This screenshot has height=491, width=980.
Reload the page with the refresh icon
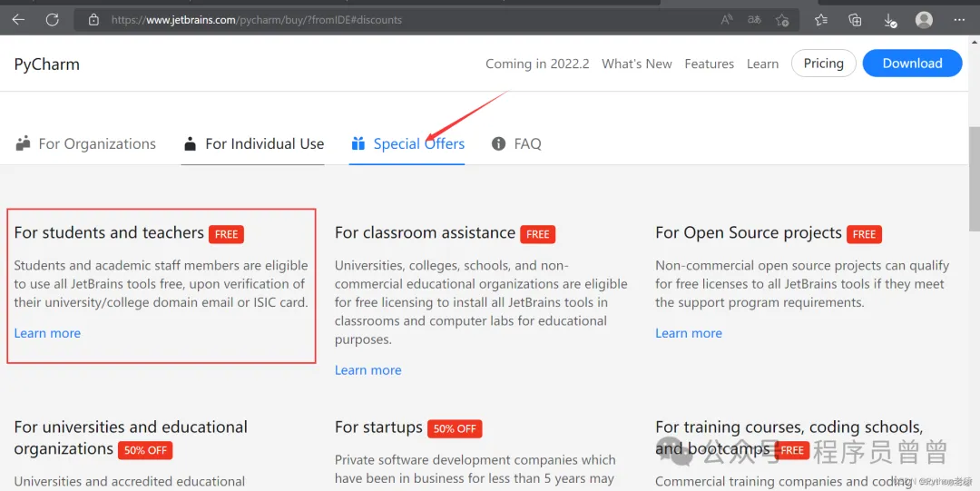coord(53,20)
